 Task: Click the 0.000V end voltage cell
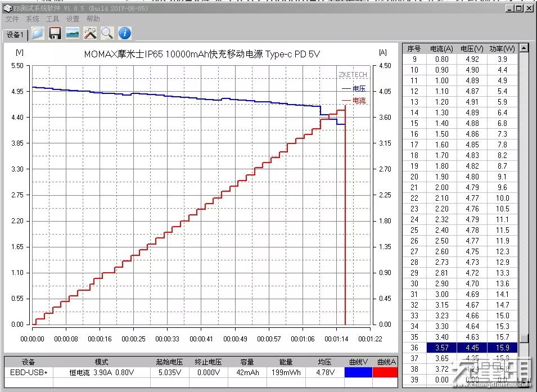pyautogui.click(x=208, y=372)
